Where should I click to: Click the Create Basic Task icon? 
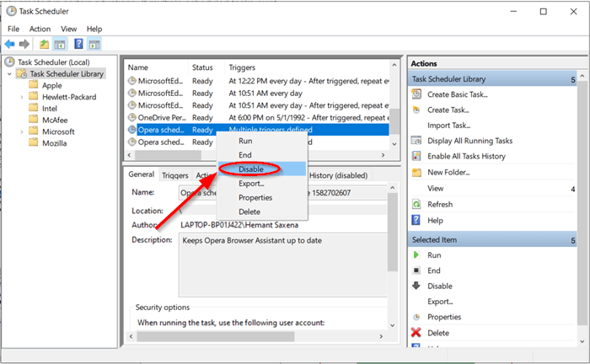416,94
